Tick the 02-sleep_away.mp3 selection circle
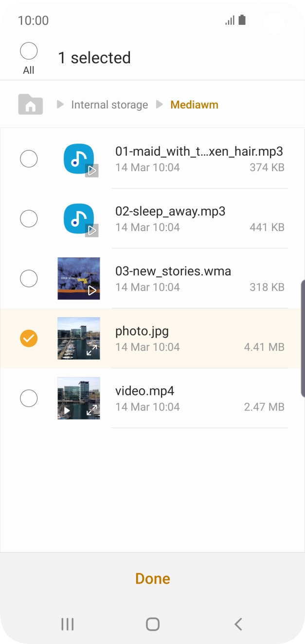 pyautogui.click(x=29, y=219)
